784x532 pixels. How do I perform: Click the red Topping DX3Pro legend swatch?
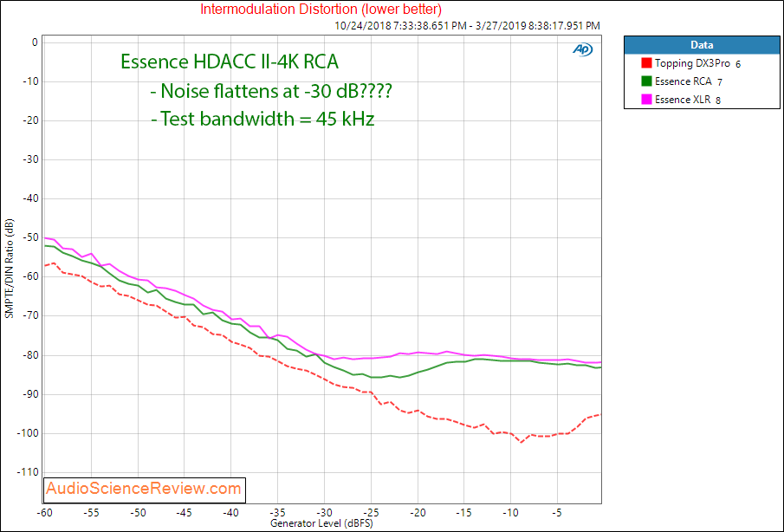coord(646,63)
